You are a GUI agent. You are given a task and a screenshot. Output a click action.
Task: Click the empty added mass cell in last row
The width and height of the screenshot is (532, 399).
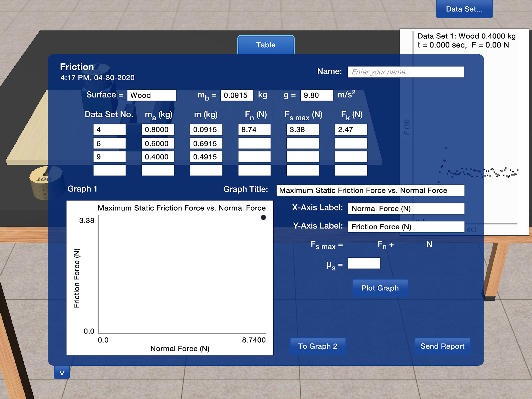[x=158, y=170]
